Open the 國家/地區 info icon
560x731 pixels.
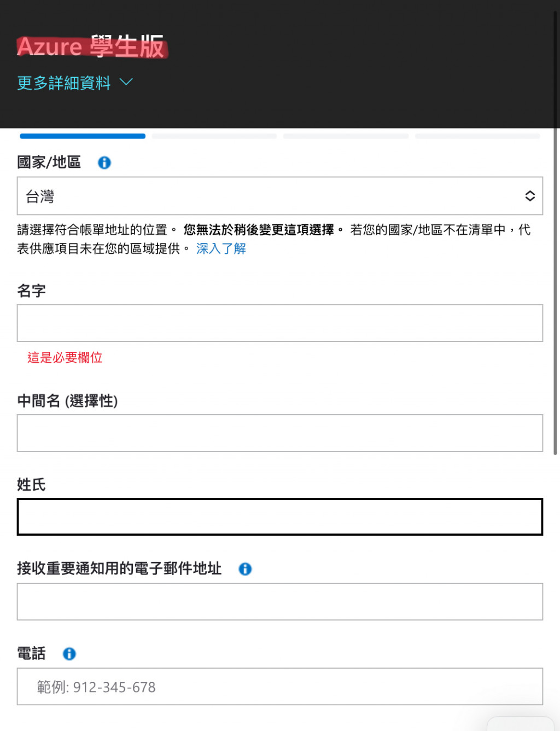pos(104,163)
